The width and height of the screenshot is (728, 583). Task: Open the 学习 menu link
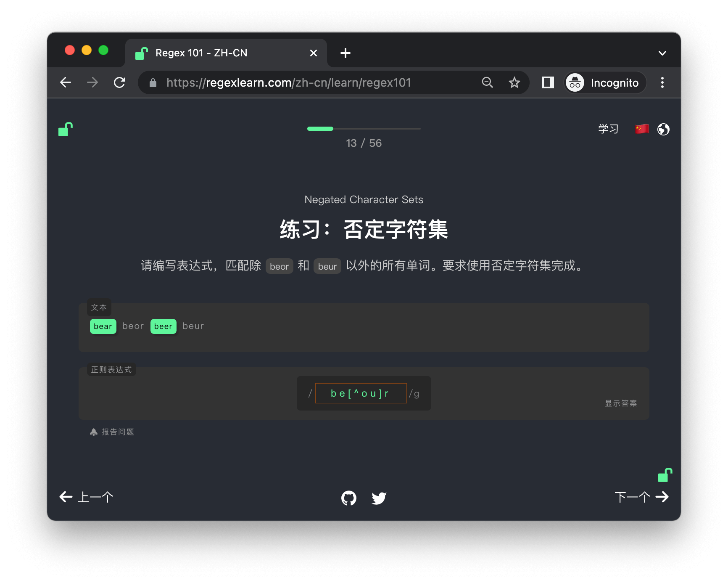pos(608,129)
